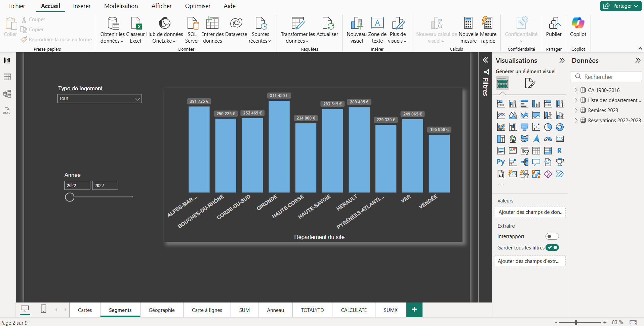Select the Power Apps visual

pyautogui.click(x=548, y=174)
